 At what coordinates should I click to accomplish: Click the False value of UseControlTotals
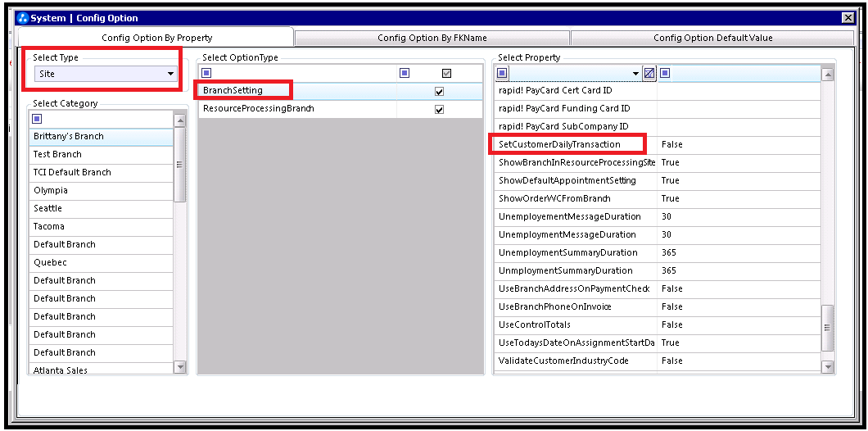[671, 325]
